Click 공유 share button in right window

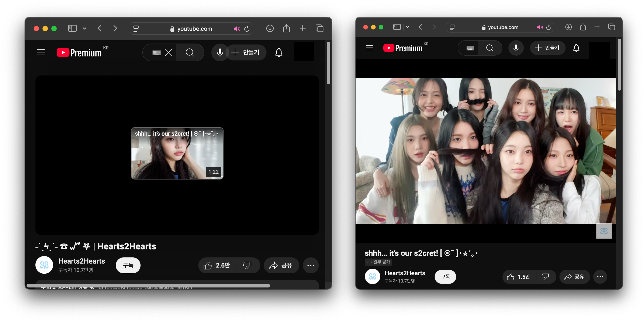(574, 277)
